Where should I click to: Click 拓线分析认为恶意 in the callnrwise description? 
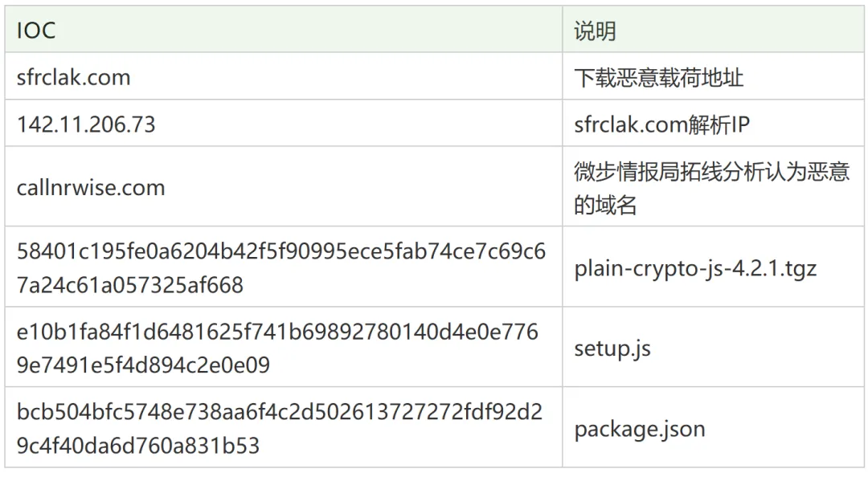pyautogui.click(x=762, y=172)
